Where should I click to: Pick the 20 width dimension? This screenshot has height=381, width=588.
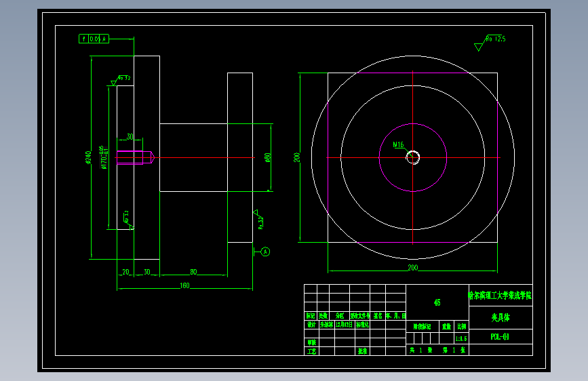pyautogui.click(x=125, y=272)
